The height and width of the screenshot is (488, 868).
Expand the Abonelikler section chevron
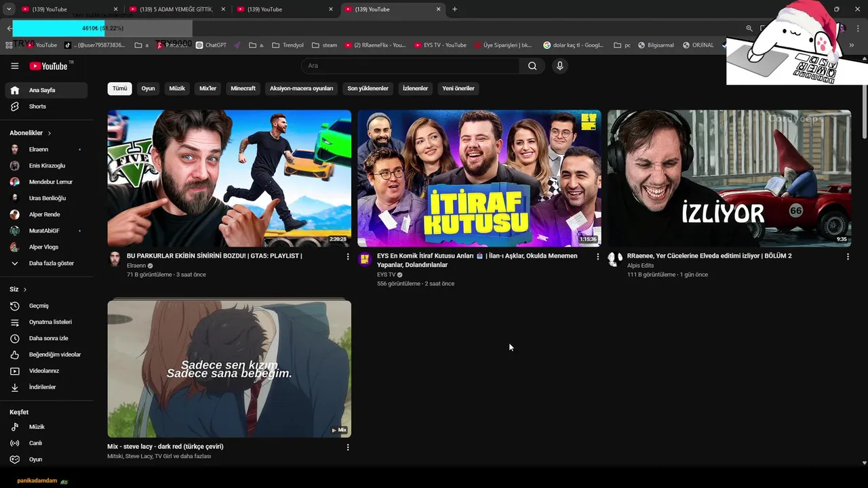(50, 134)
